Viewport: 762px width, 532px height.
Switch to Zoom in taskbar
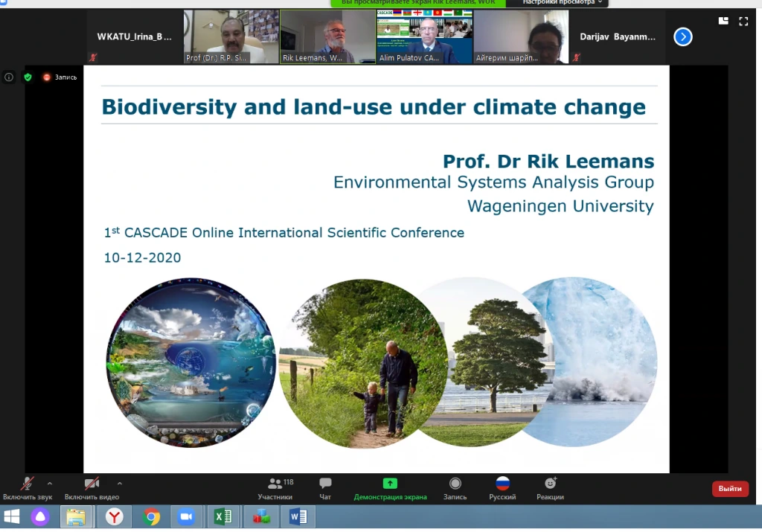coord(187,516)
